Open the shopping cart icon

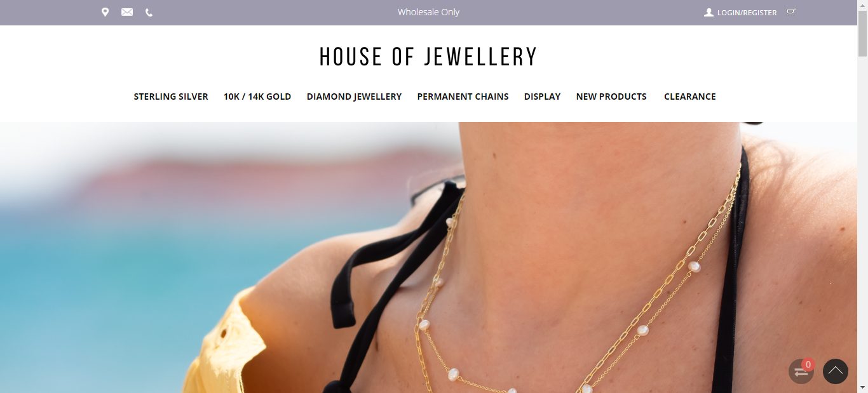(x=790, y=12)
